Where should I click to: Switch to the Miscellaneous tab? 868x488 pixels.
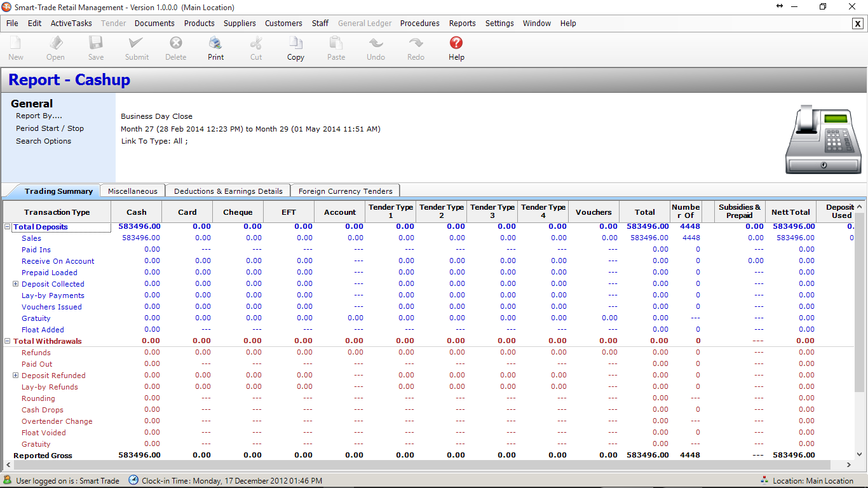click(x=132, y=191)
